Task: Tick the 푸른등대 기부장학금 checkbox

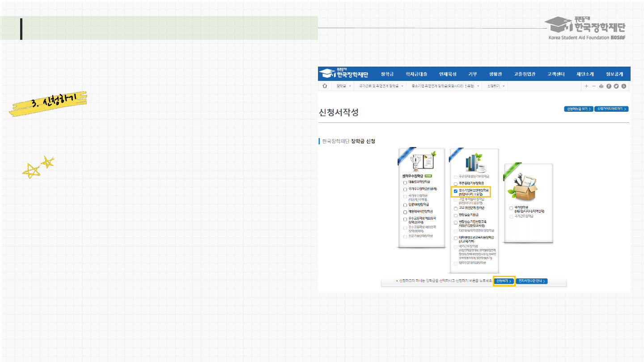Action: [x=455, y=184]
